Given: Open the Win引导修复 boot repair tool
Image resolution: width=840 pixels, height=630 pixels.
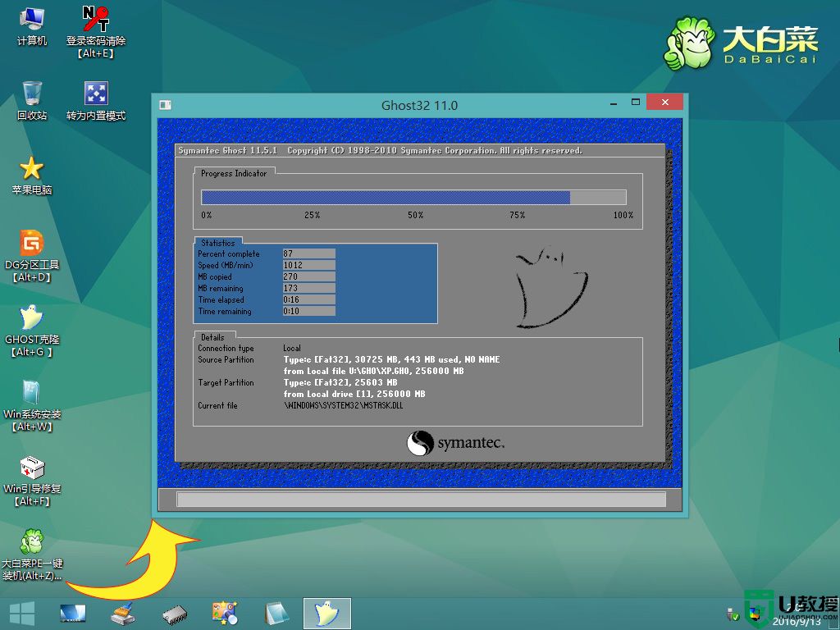Looking at the screenshot, I should 32,473.
